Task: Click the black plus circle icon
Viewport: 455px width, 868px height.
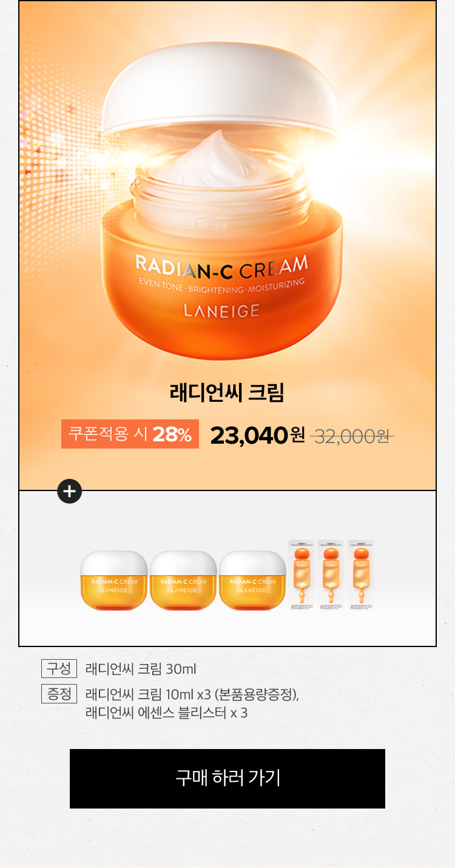Action: point(69,491)
